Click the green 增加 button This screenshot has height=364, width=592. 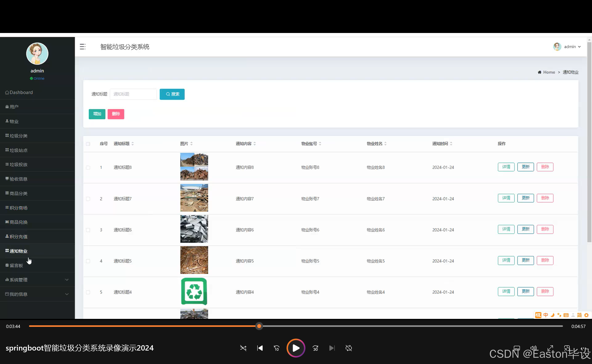pos(97,114)
